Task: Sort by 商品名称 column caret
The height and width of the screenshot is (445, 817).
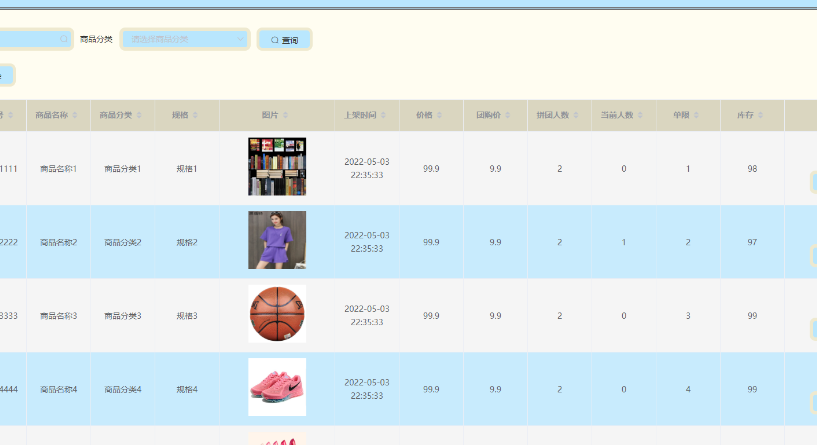Action: 75,115
